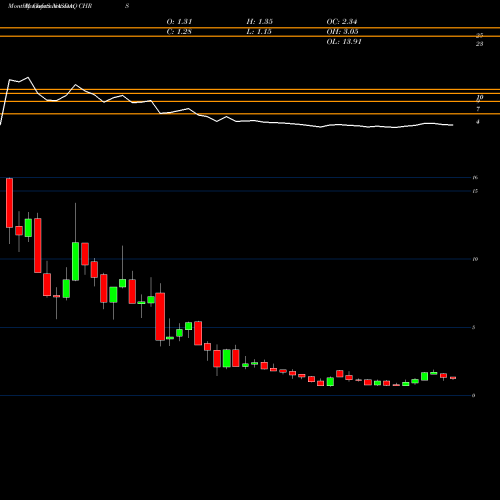This screenshot has height=500, width=500.
Task: Click the "10" label on candlestick price axis
Action: point(475,259)
